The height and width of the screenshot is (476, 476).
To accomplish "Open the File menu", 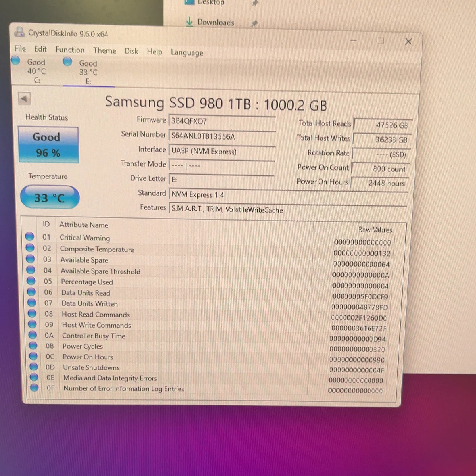I will 20,48.
